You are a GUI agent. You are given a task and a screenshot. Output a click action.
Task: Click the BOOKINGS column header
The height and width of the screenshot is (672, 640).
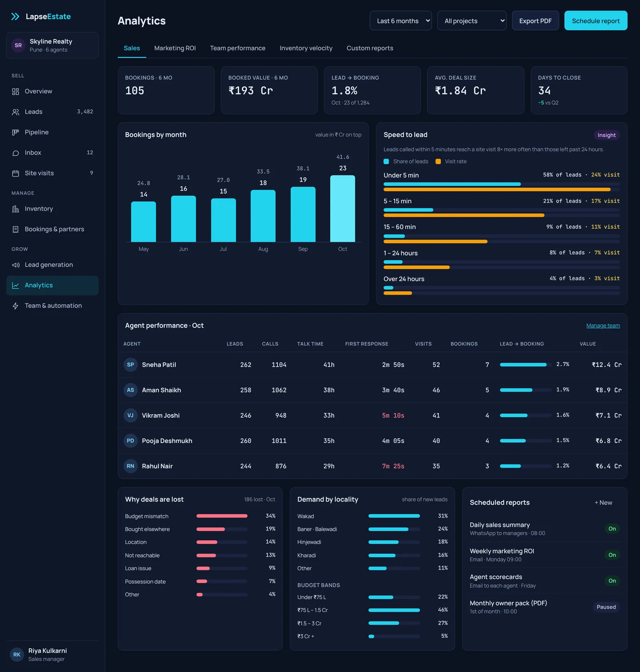coord(464,344)
